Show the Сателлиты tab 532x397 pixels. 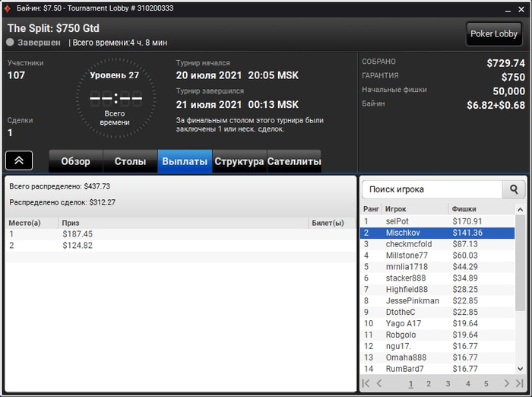click(x=294, y=161)
